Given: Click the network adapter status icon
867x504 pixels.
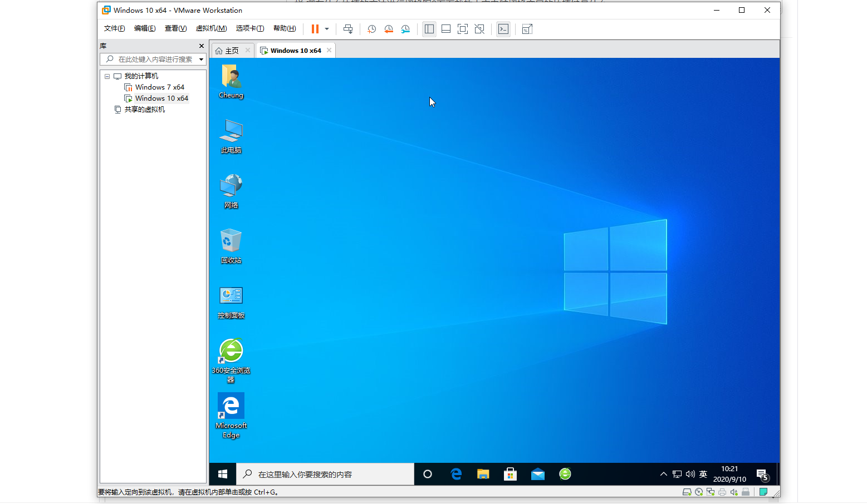Looking at the screenshot, I should pos(711,492).
